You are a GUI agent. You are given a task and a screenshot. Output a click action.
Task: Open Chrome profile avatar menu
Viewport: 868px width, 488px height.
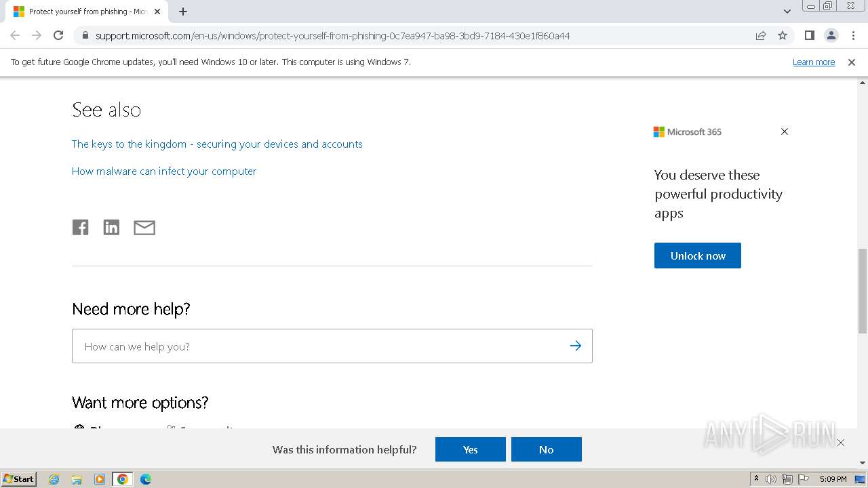click(x=831, y=35)
